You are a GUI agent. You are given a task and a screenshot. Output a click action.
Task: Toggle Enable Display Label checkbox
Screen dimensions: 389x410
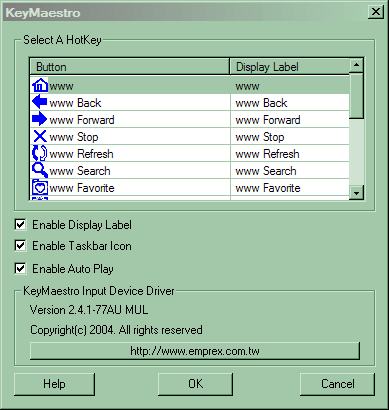tap(20, 225)
